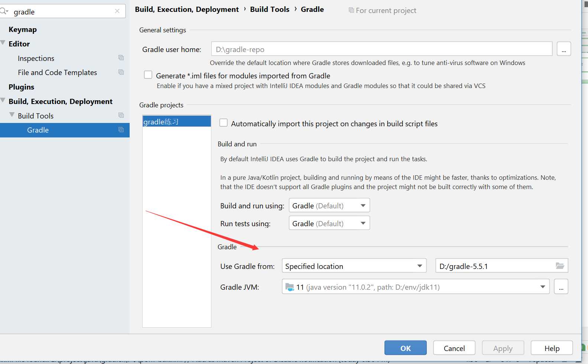
Task: Click the project-level icon next to Inspections
Action: pos(121,58)
